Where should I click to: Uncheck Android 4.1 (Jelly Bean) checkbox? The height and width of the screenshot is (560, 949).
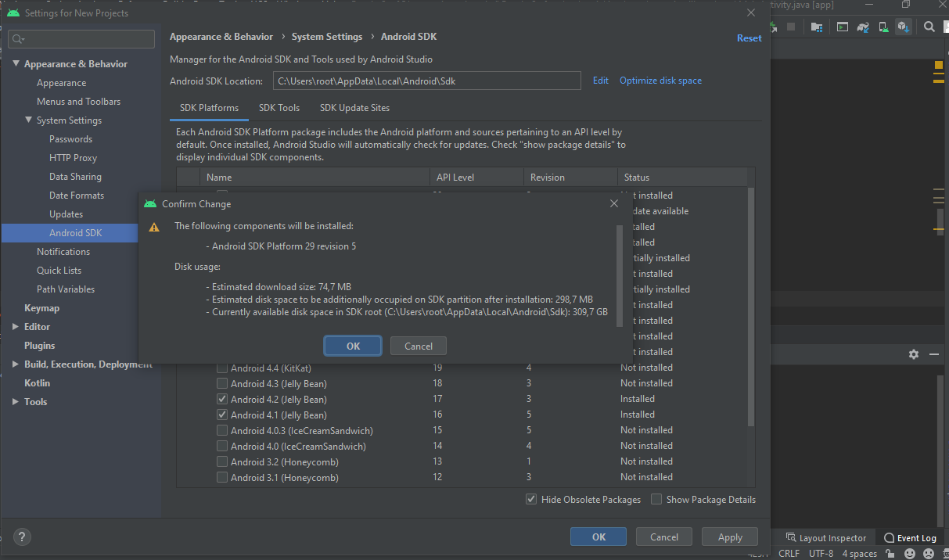click(222, 415)
